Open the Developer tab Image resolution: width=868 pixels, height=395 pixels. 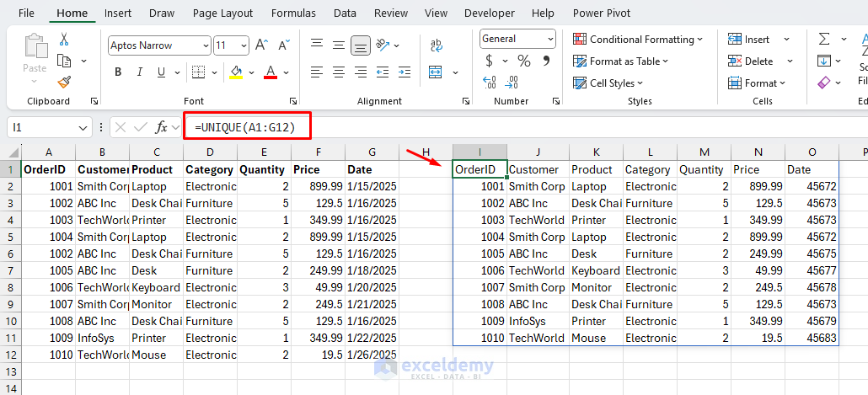(x=489, y=13)
